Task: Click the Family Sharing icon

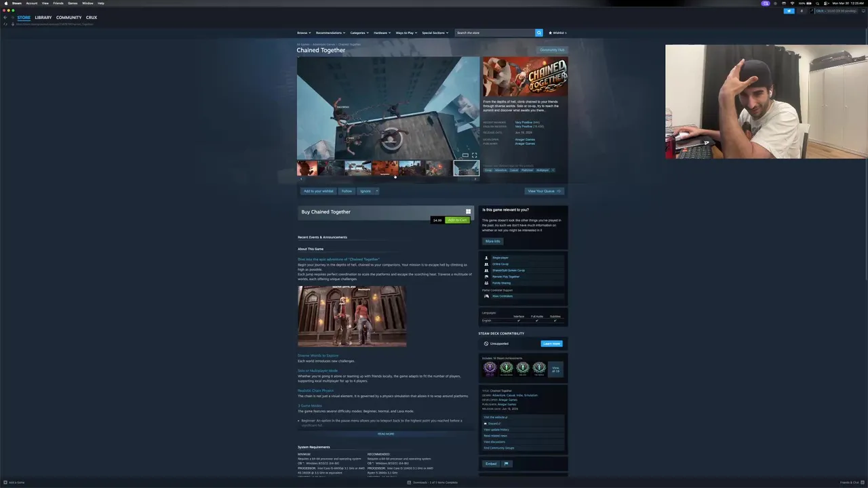Action: (486, 283)
